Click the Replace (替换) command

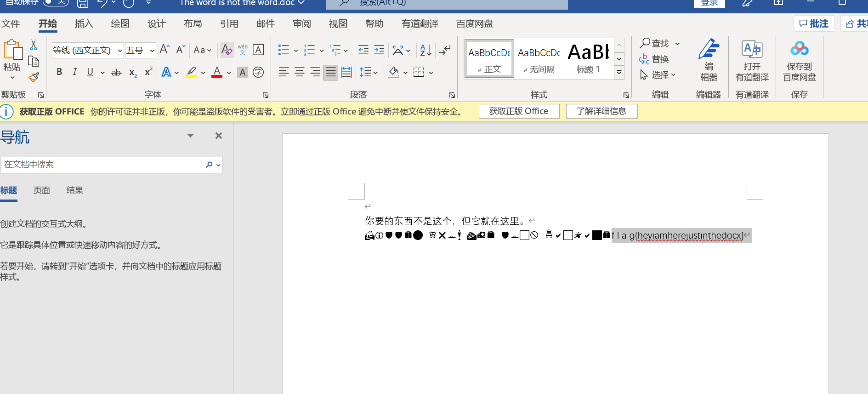(654, 59)
